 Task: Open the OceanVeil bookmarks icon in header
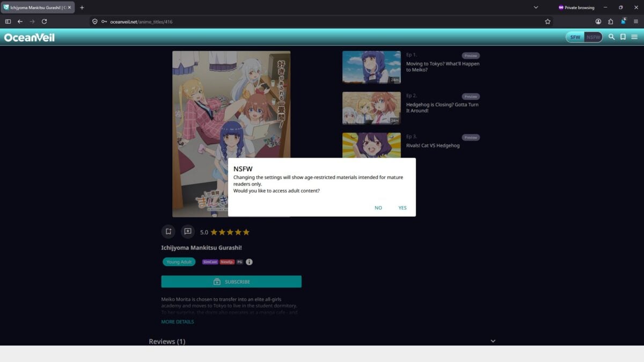click(623, 37)
